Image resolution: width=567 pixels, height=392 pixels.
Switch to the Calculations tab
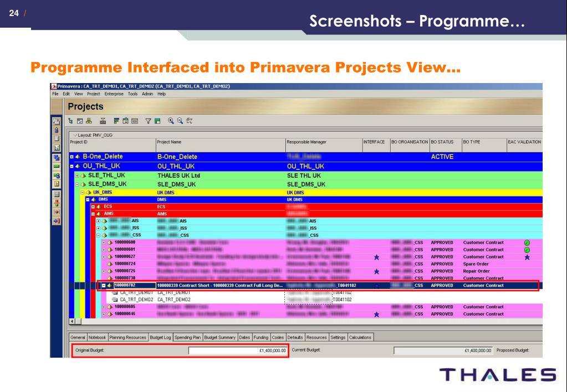pyautogui.click(x=360, y=337)
